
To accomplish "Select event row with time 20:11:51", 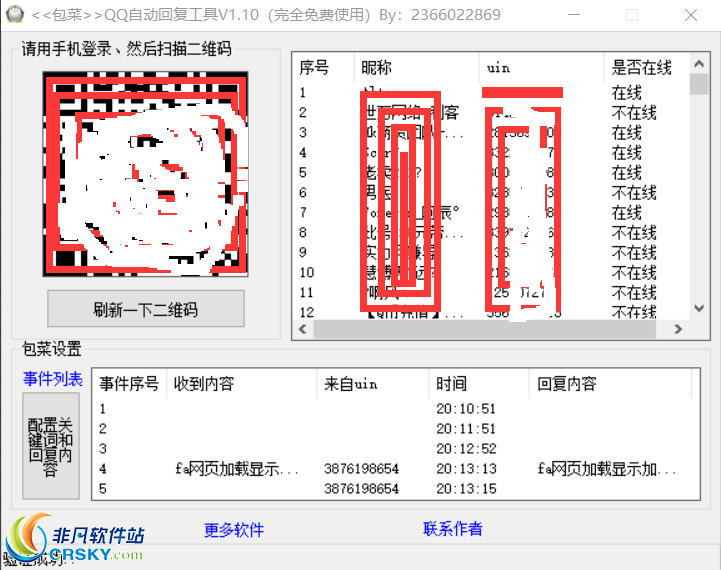I will click(396, 428).
